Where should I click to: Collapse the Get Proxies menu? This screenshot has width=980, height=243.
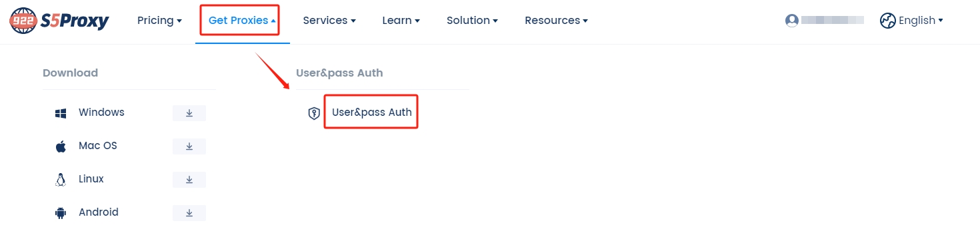pyautogui.click(x=242, y=21)
